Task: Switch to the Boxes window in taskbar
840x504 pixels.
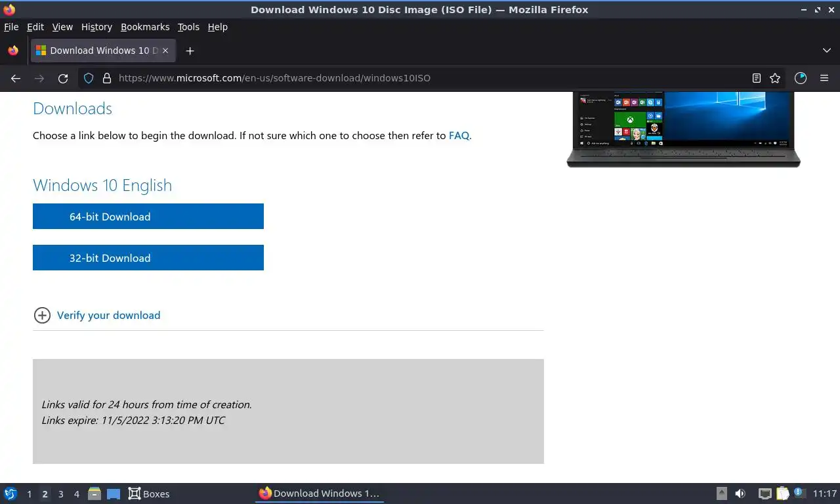Action: click(149, 494)
